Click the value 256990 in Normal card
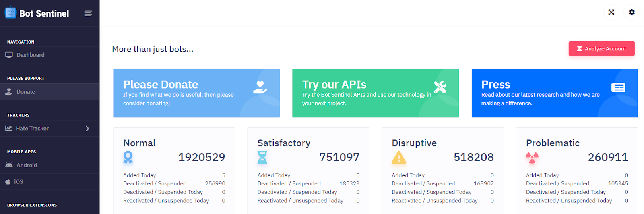 [215, 183]
